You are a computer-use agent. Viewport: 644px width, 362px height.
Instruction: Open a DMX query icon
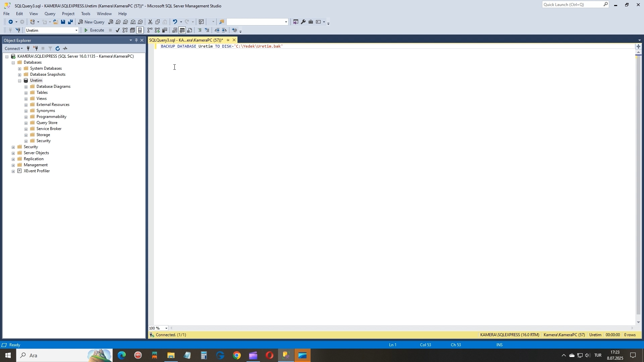[x=125, y=22]
